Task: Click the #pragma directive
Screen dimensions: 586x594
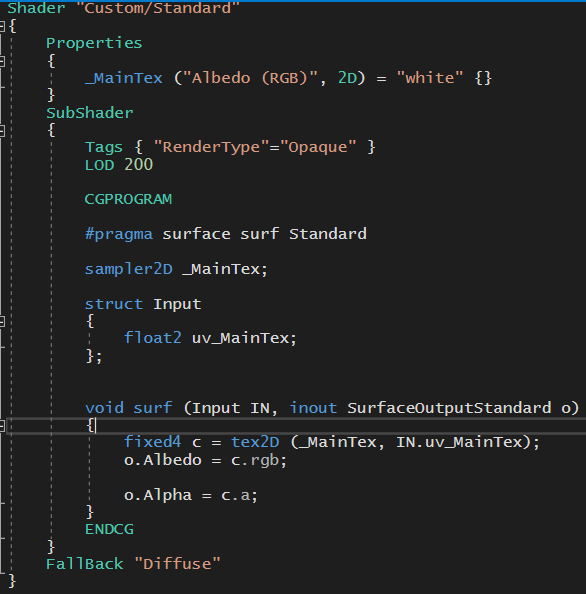Action: [x=119, y=234]
